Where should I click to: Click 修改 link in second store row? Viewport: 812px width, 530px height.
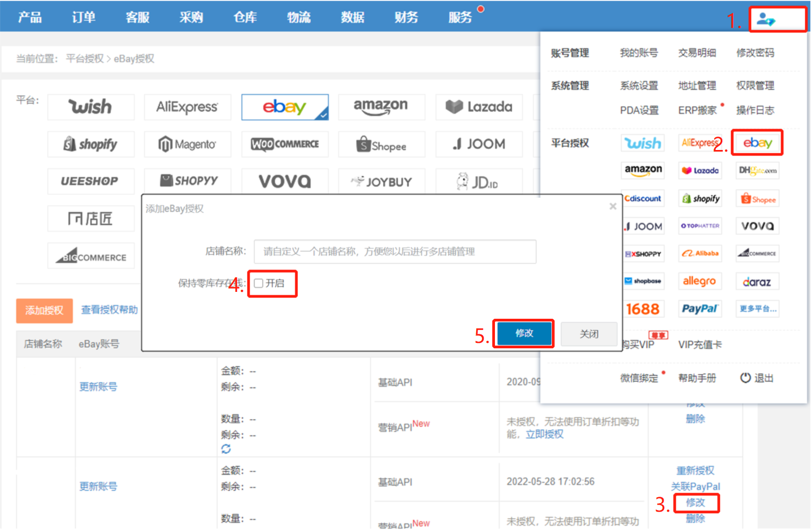click(x=695, y=503)
